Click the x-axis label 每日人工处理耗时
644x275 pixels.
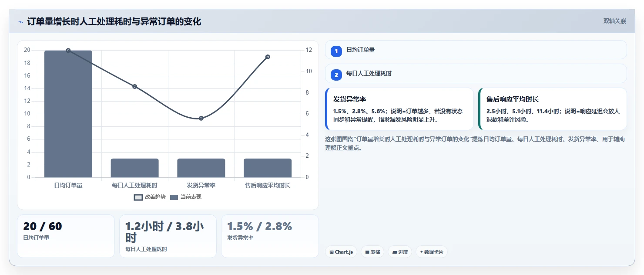click(134, 185)
